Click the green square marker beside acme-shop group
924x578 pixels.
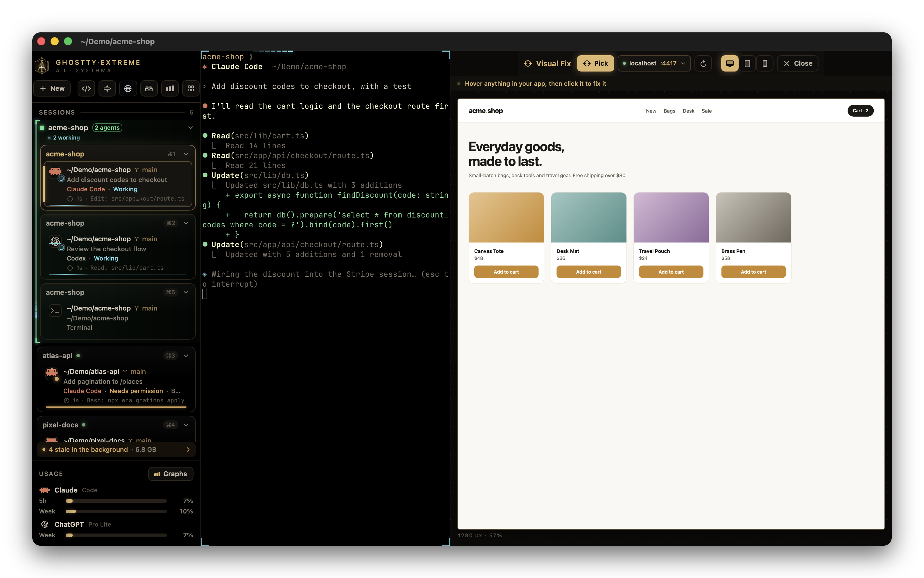coord(42,128)
